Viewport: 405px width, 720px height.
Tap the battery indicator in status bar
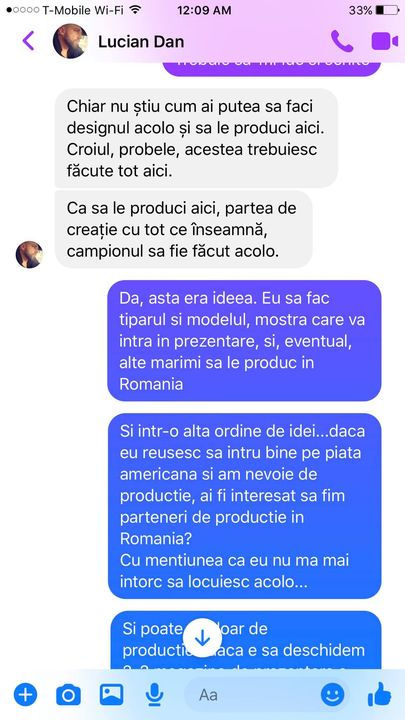pos(387,10)
